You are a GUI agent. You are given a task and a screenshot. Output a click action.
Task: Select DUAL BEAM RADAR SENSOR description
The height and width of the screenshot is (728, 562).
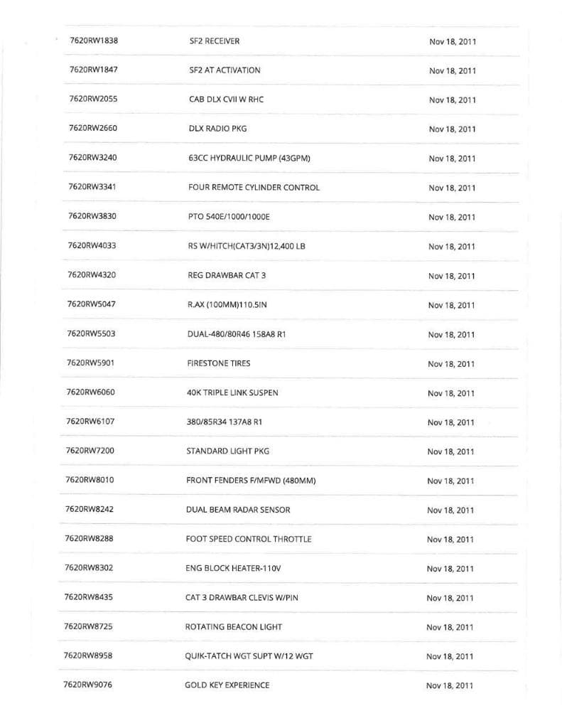[237, 510]
